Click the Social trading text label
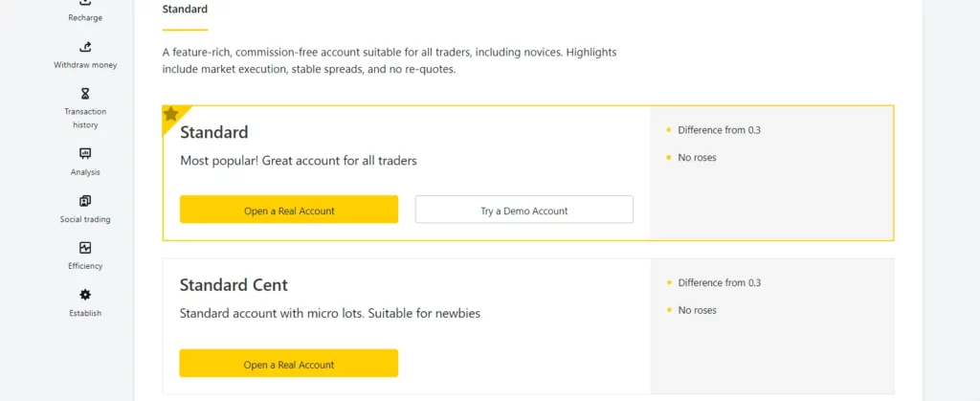The height and width of the screenshot is (401, 980). click(x=85, y=219)
